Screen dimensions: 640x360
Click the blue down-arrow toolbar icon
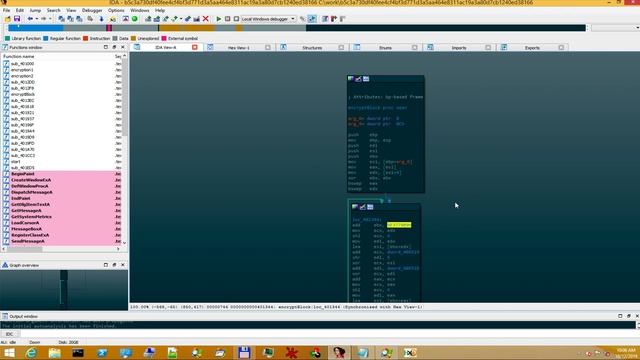click(x=101, y=19)
